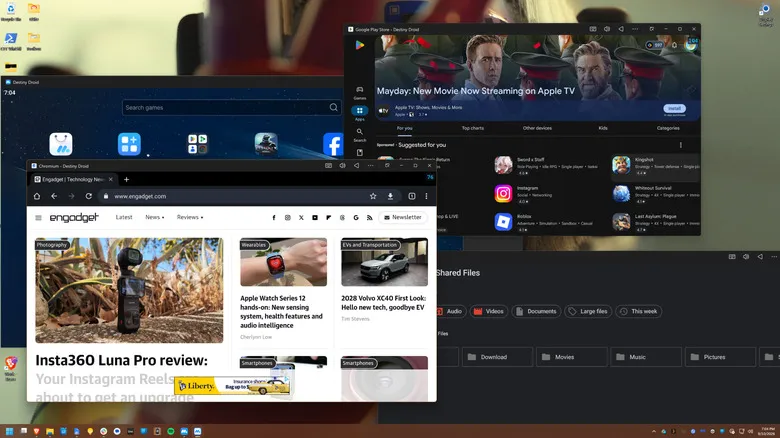The width and height of the screenshot is (780, 438).
Task: Reload the Engadget page
Action: click(x=89, y=196)
